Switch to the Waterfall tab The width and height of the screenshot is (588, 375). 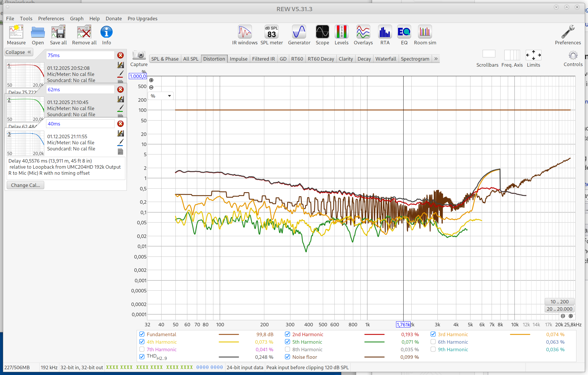[x=386, y=59]
